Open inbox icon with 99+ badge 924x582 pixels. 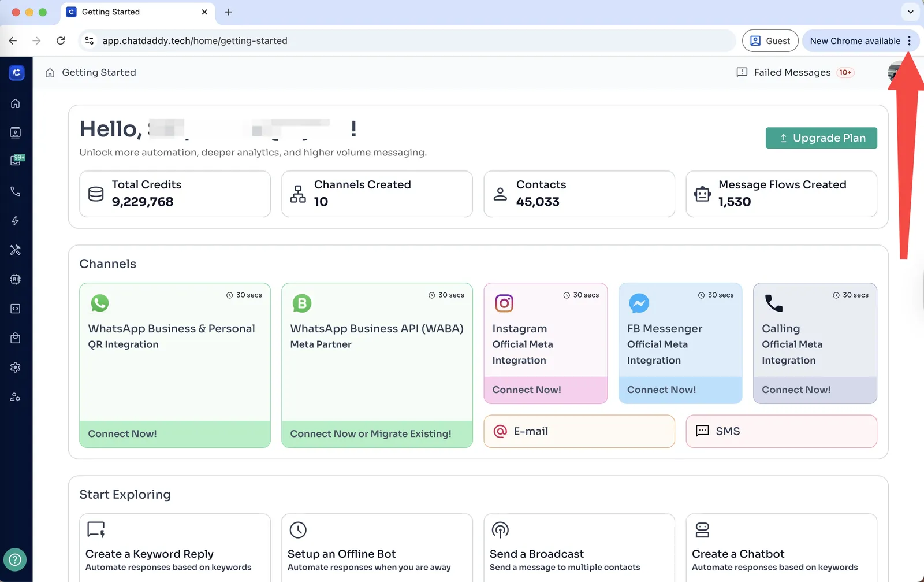pyautogui.click(x=16, y=161)
